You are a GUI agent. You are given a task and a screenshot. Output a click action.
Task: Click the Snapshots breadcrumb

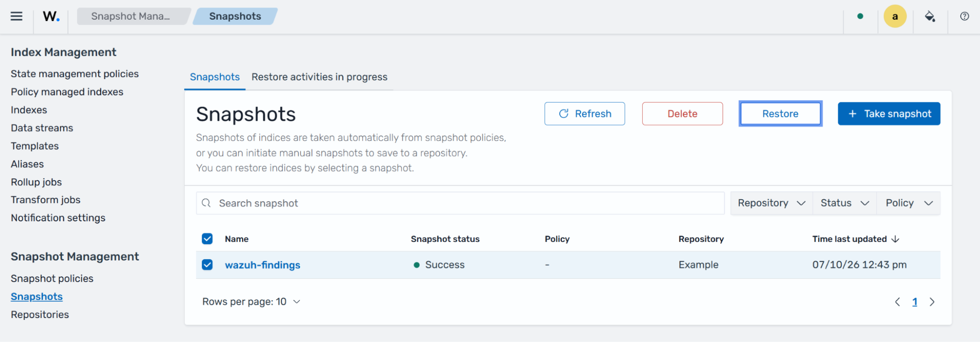tap(235, 16)
